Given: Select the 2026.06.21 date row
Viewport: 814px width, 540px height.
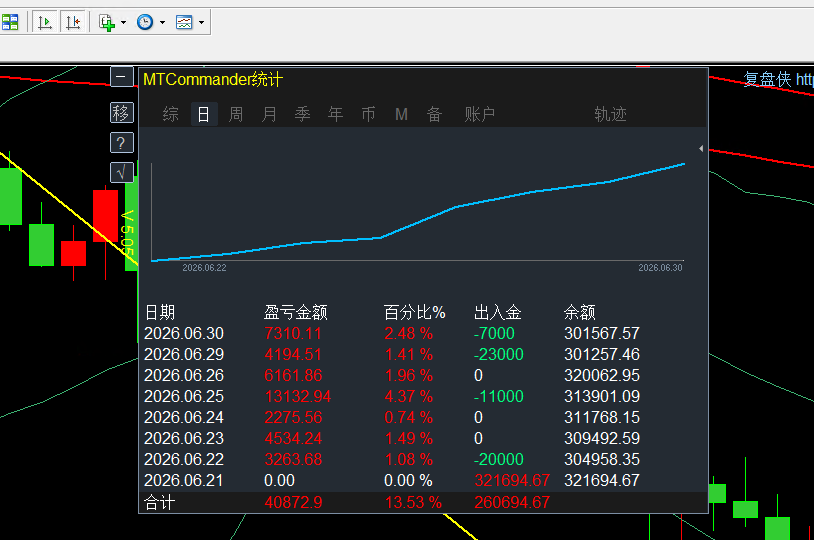Looking at the screenshot, I should pyautogui.click(x=184, y=481).
